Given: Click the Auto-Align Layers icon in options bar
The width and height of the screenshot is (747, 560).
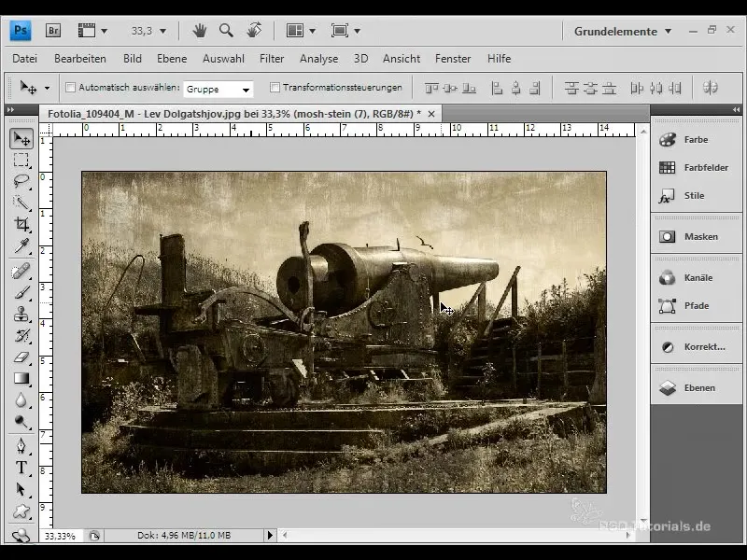Looking at the screenshot, I should (x=710, y=88).
